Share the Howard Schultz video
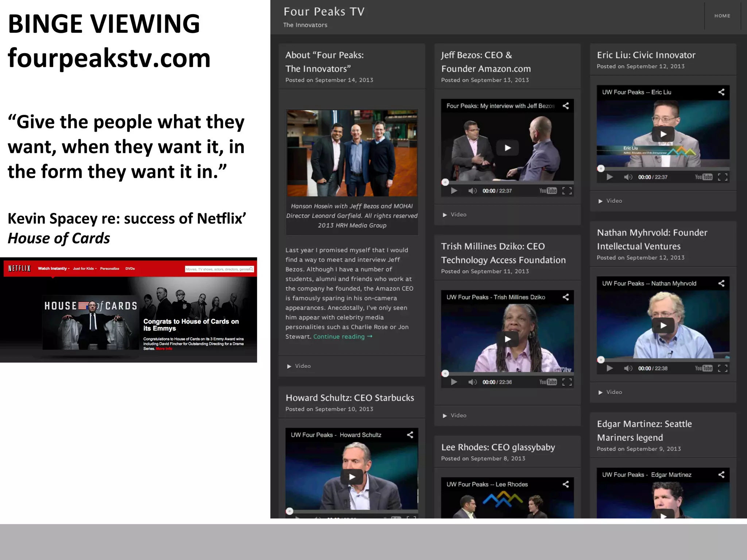 point(410,435)
